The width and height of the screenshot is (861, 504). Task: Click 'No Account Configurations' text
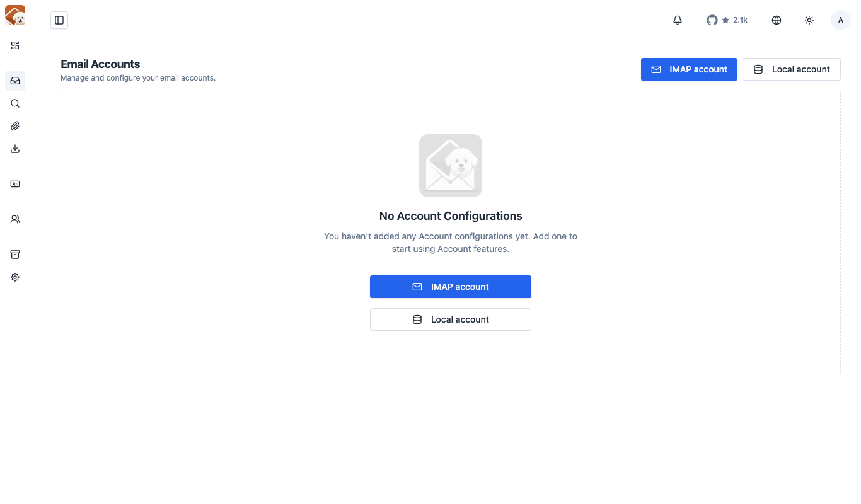451,216
